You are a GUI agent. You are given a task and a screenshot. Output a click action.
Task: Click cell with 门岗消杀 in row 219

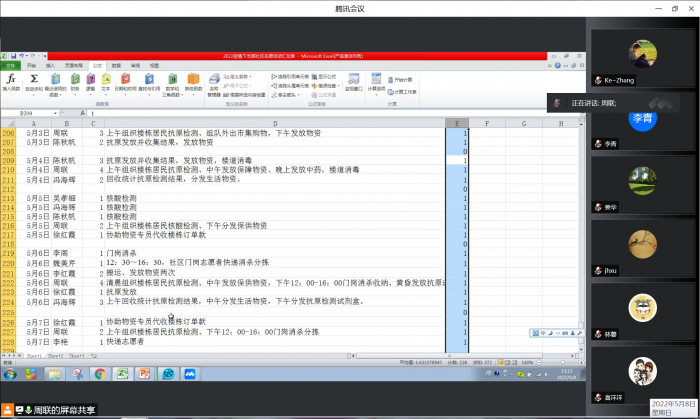tap(275, 253)
